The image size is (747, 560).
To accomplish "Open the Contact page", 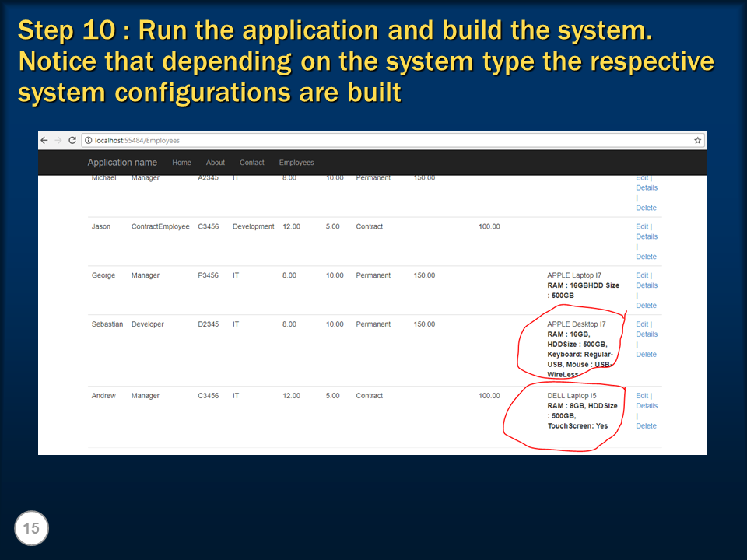I will [251, 163].
